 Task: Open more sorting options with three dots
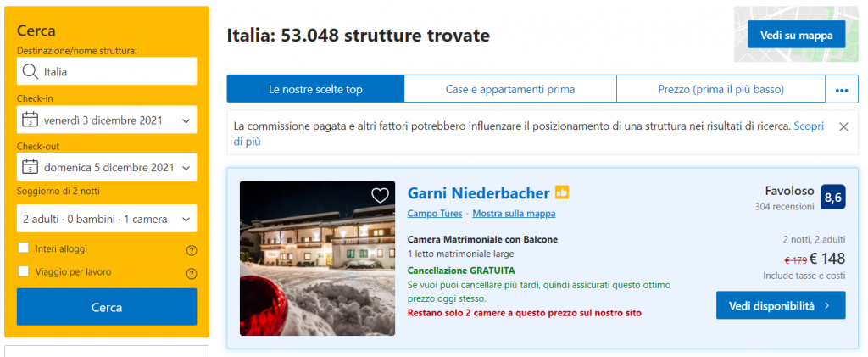pos(842,89)
